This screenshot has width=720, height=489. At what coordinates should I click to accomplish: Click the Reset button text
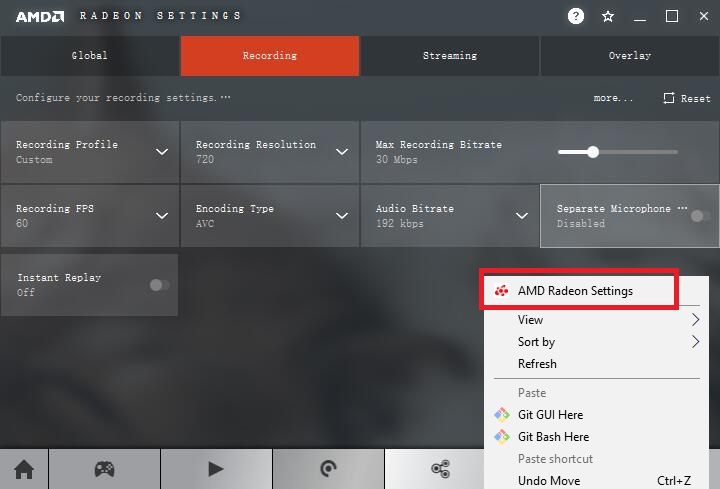tap(696, 98)
